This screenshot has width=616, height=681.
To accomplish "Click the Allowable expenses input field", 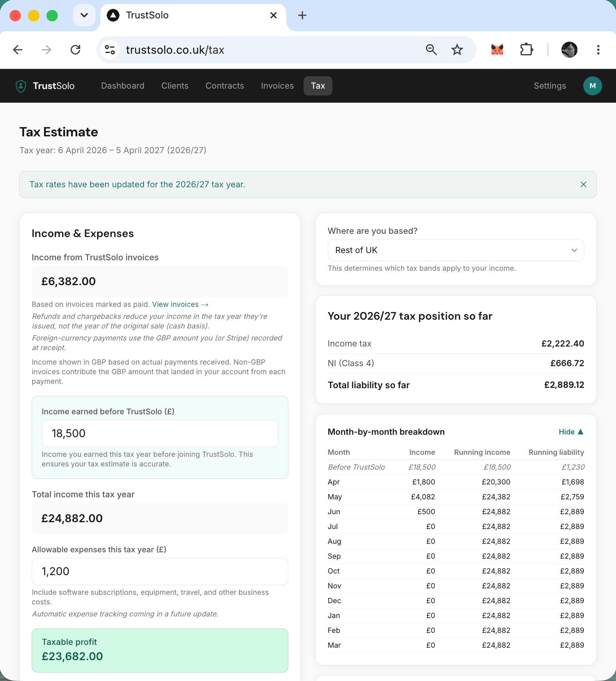I will 160,572.
